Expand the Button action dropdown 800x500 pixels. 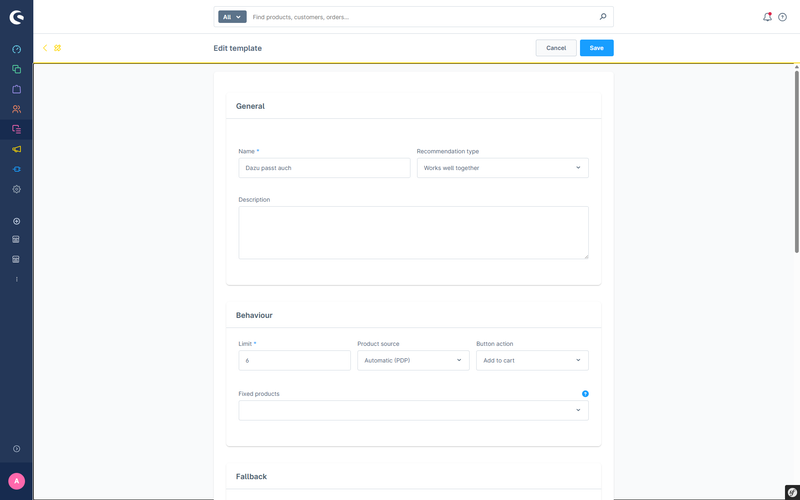[532, 360]
